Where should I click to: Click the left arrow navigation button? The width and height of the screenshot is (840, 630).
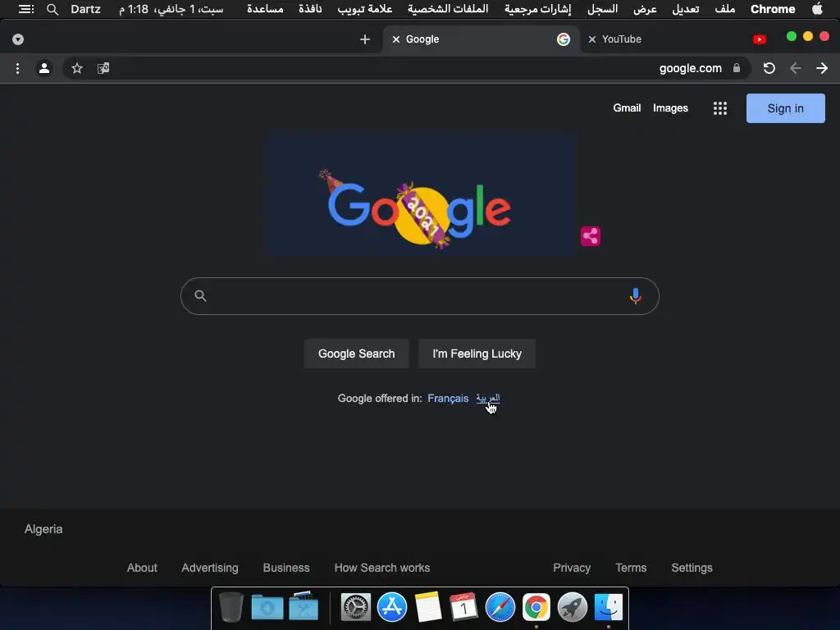(x=796, y=68)
